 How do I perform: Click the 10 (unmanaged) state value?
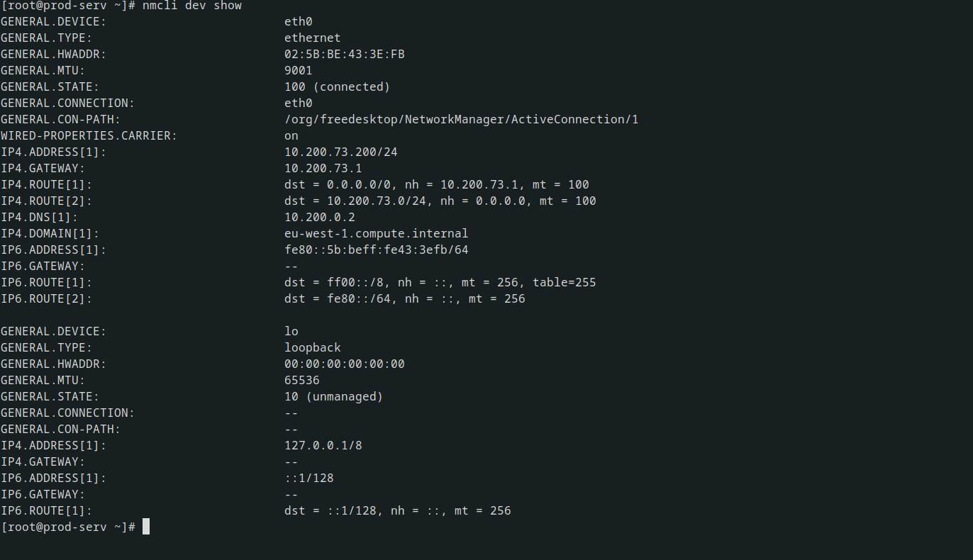coord(334,397)
